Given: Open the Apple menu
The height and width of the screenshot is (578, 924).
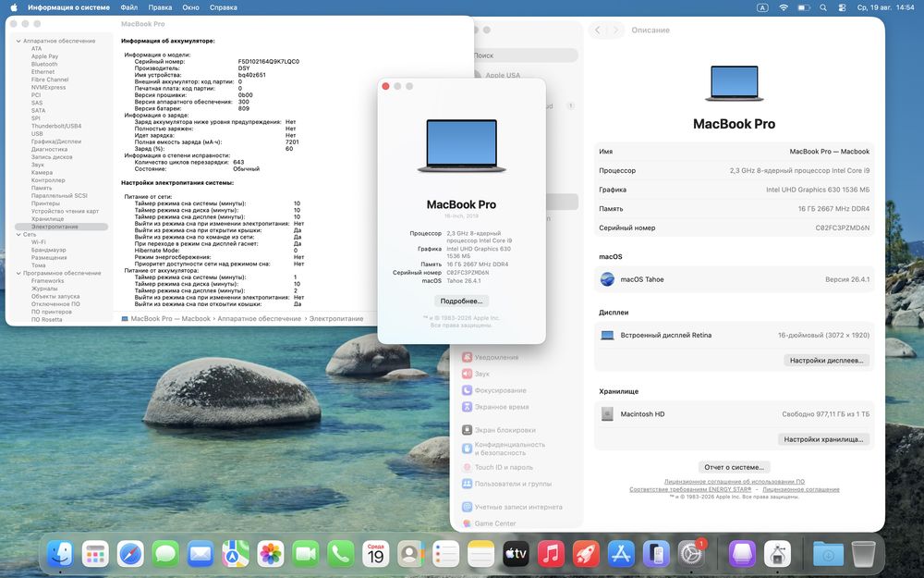Looking at the screenshot, I should [x=14, y=7].
